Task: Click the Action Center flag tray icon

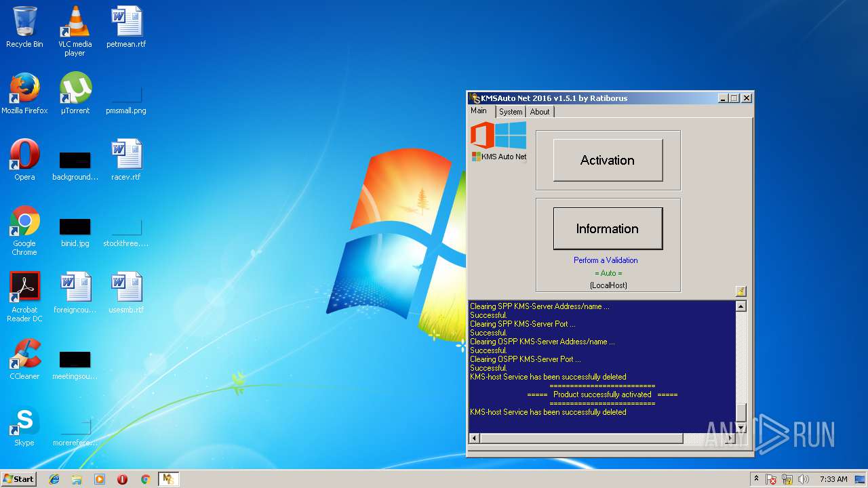Action: click(x=772, y=479)
